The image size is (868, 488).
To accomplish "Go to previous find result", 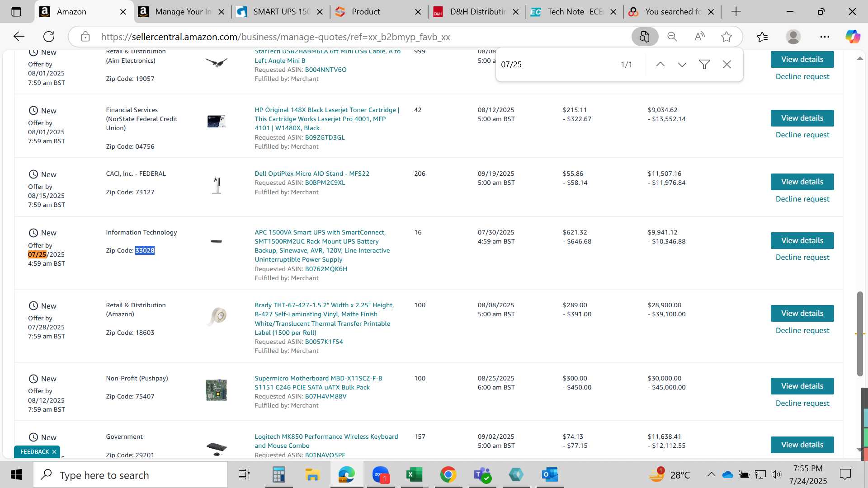I will coord(660,65).
